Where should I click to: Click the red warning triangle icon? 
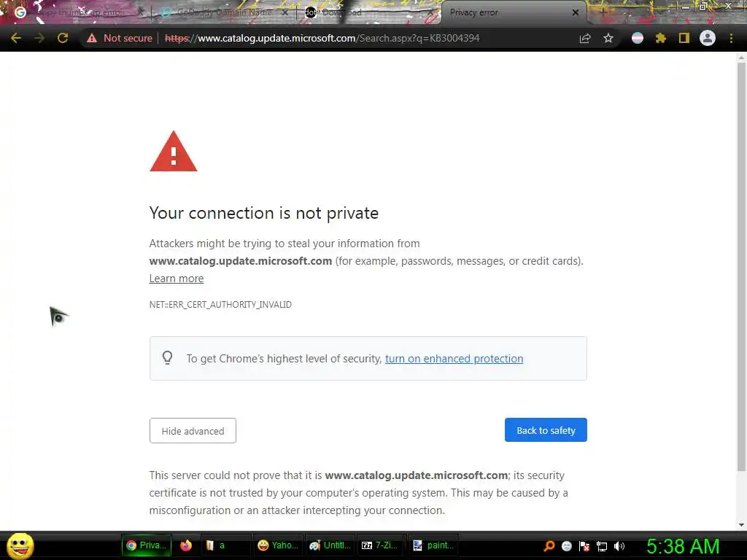tap(174, 152)
